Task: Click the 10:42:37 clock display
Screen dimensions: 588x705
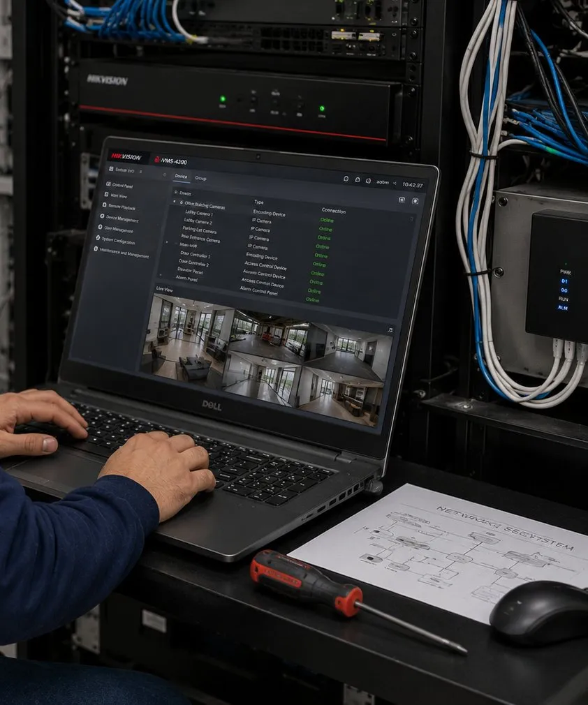Action: point(412,185)
